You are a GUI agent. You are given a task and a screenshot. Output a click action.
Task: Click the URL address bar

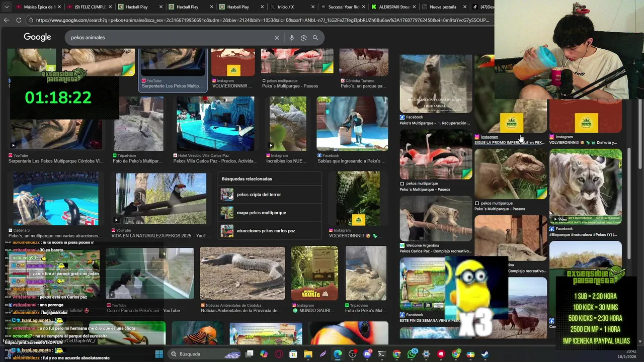pos(259,20)
